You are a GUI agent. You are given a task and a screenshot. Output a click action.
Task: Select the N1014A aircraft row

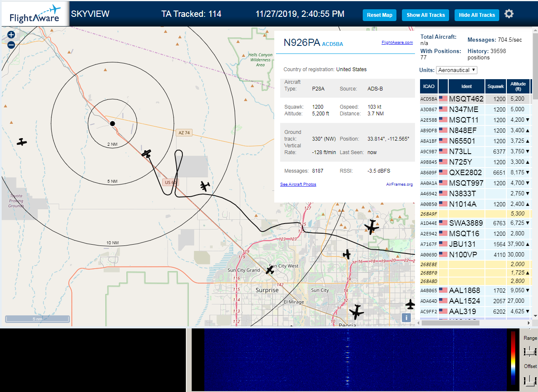pos(475,204)
